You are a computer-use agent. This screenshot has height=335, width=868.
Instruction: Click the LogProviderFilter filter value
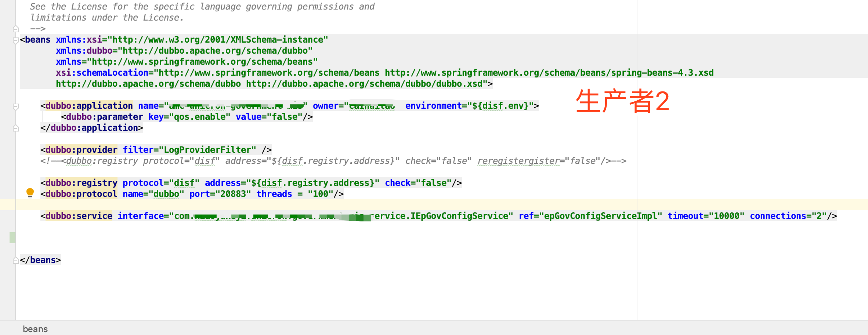coord(210,150)
